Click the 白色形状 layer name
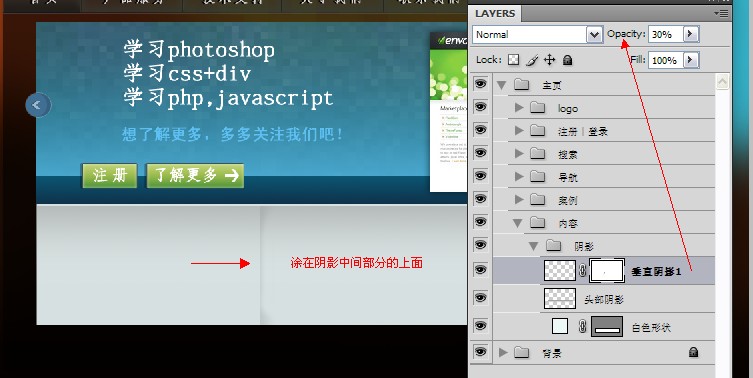753x378 pixels. [x=651, y=328]
